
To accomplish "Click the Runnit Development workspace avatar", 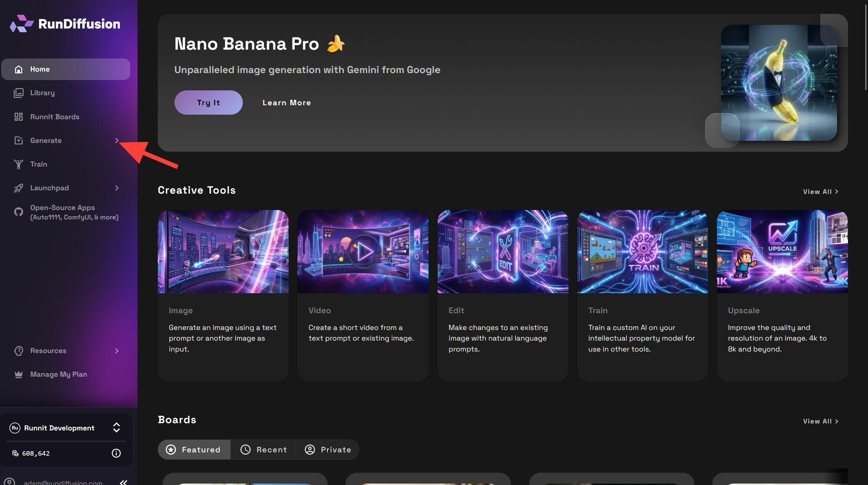I will tap(15, 428).
